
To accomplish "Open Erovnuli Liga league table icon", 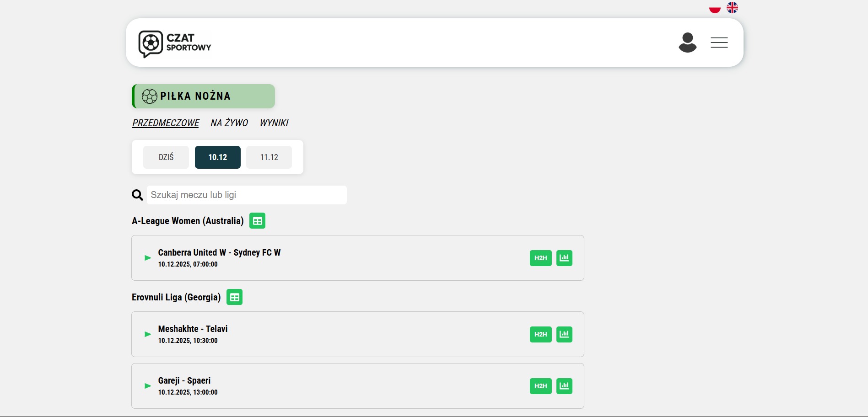I will (234, 297).
